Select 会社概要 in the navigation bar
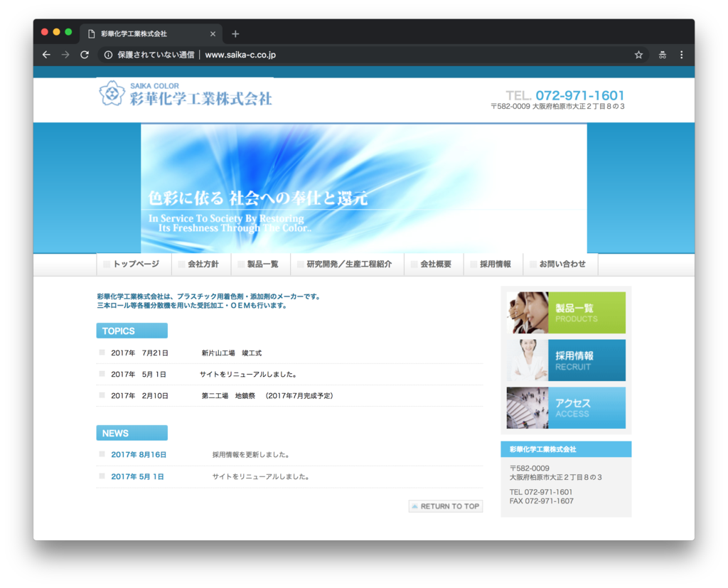728x588 pixels. (x=434, y=264)
